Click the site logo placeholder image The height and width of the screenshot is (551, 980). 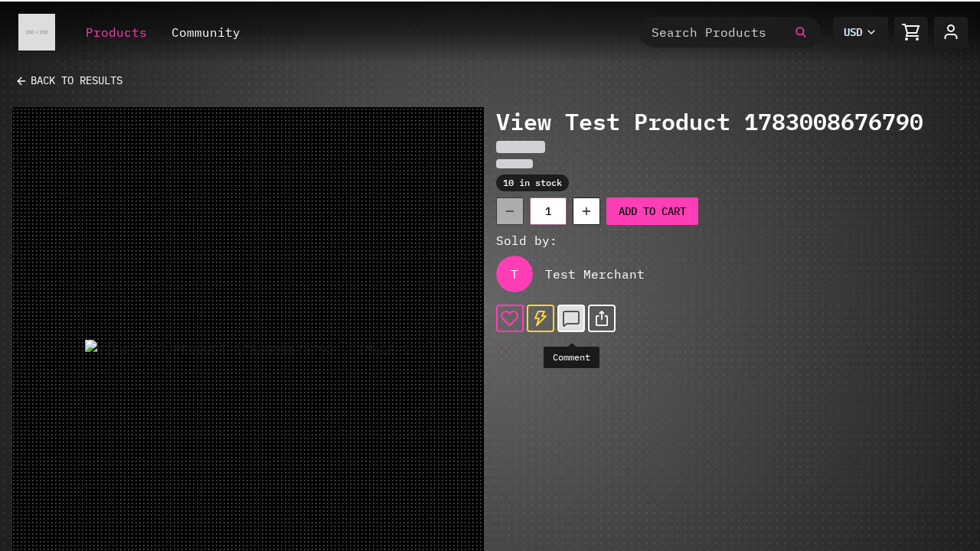(x=37, y=32)
